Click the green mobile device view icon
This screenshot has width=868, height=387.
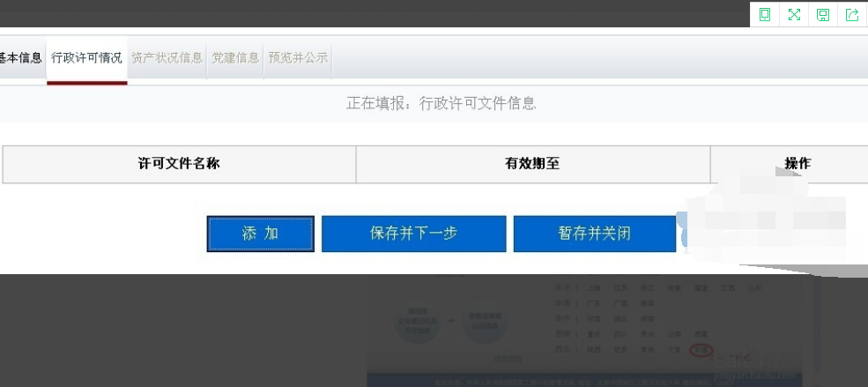pyautogui.click(x=765, y=14)
